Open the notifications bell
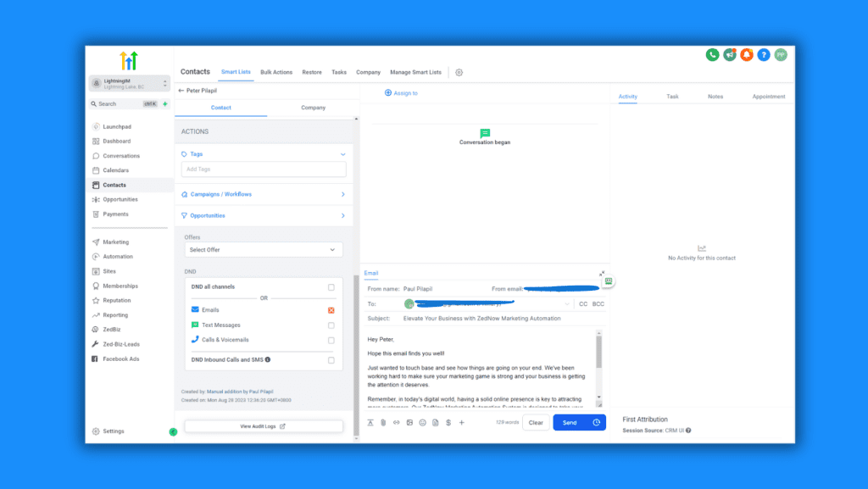868x489 pixels. point(745,54)
